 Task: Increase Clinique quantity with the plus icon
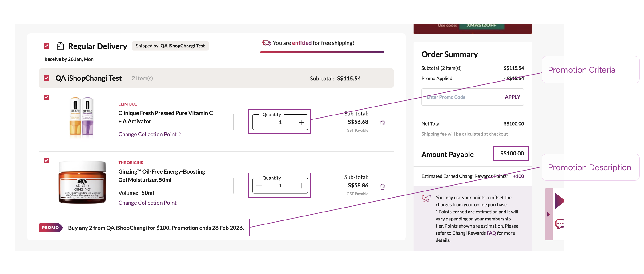point(301,122)
